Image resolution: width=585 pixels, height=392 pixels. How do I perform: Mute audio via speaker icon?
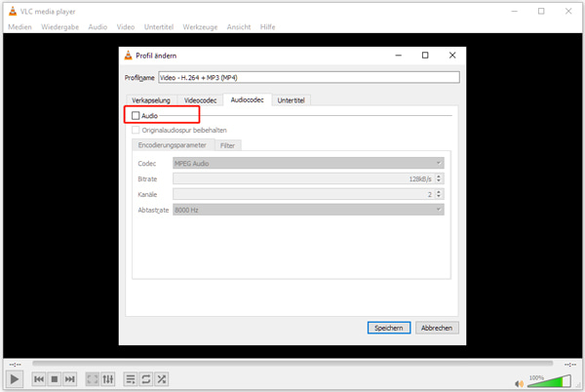coord(519,383)
